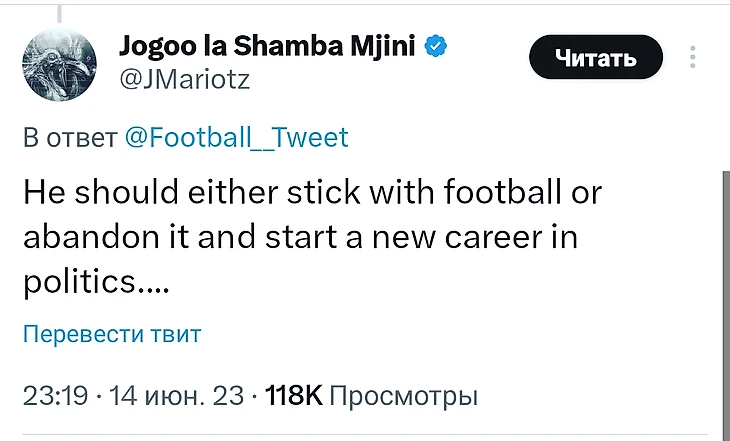Open the @JMariotz handle link
The height and width of the screenshot is (441, 730).
pos(184,80)
